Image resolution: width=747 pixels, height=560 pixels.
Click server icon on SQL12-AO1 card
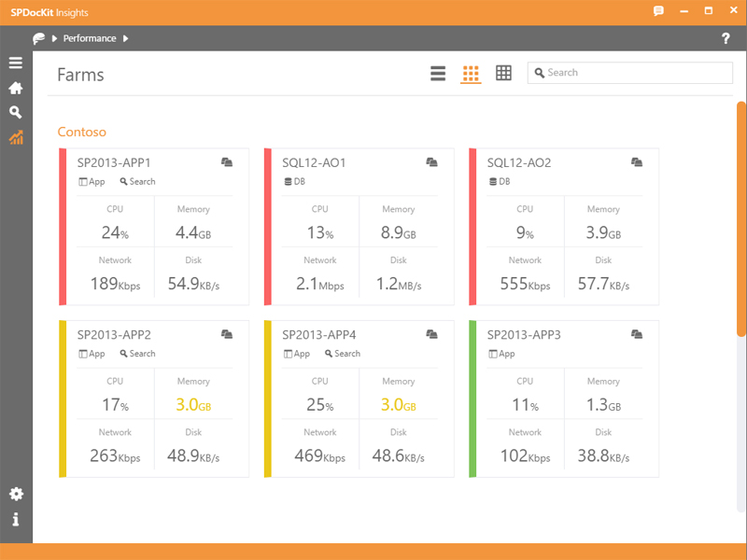[431, 162]
